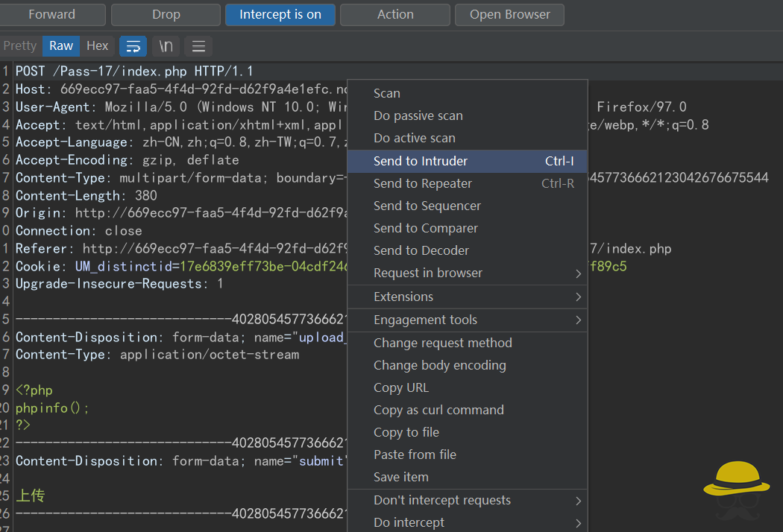This screenshot has width=783, height=532.
Task: Choose Send to Intruder from context menu
Action: pyautogui.click(x=421, y=161)
